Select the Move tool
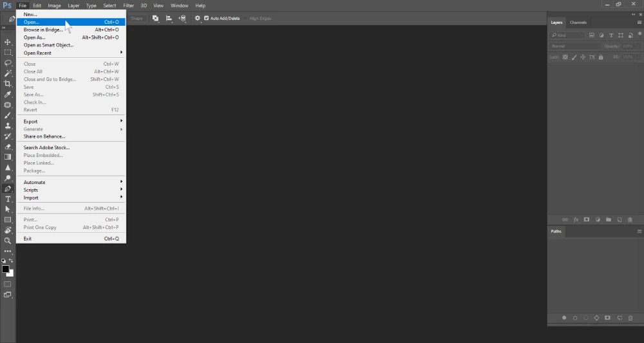Viewport: 644px width, 343px height. (7, 42)
